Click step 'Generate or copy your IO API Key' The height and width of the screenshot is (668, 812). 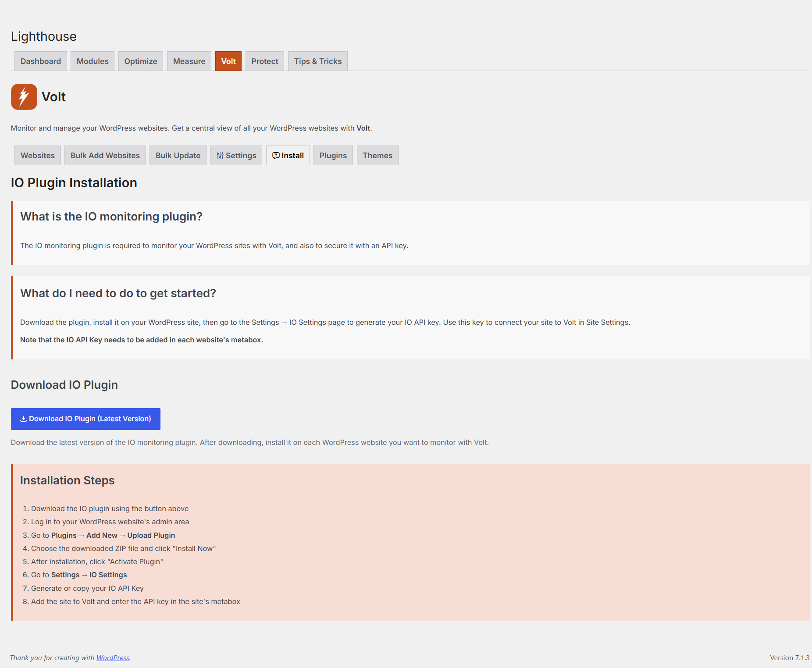click(87, 589)
